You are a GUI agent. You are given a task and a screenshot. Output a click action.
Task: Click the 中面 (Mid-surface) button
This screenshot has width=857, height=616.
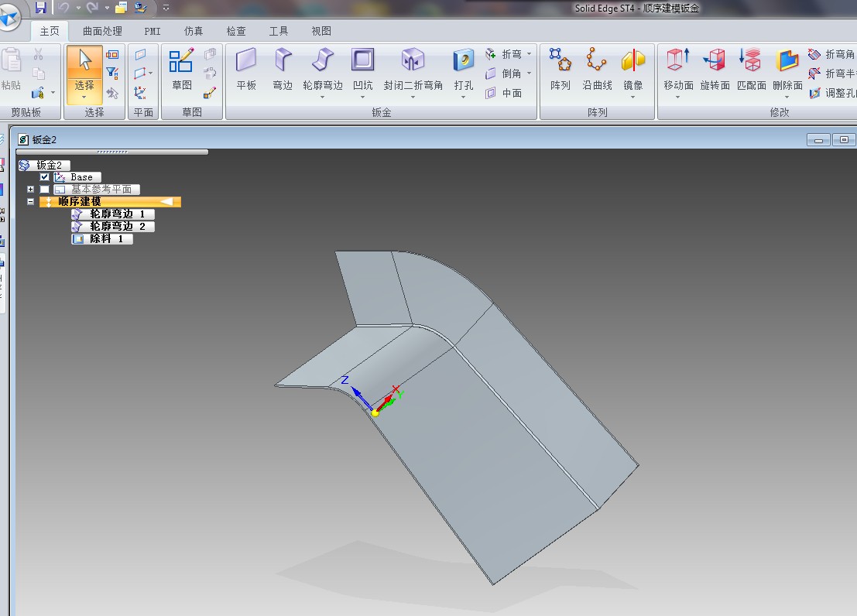tap(505, 93)
